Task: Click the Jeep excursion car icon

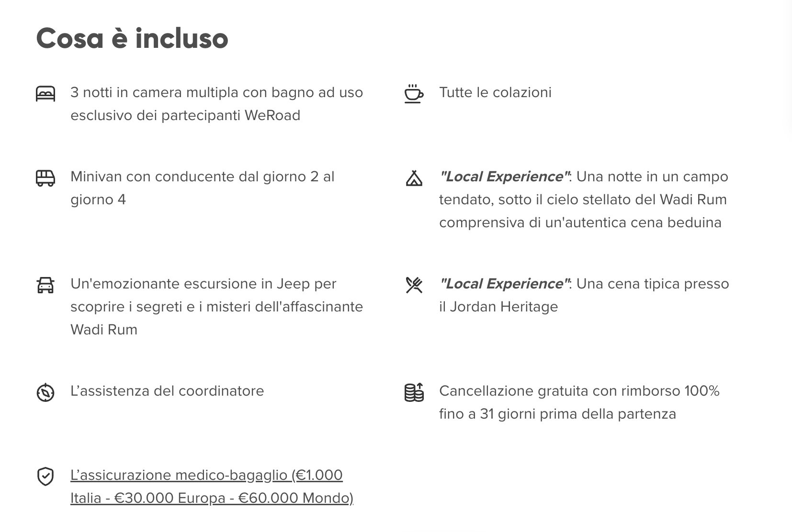Action: coord(45,285)
